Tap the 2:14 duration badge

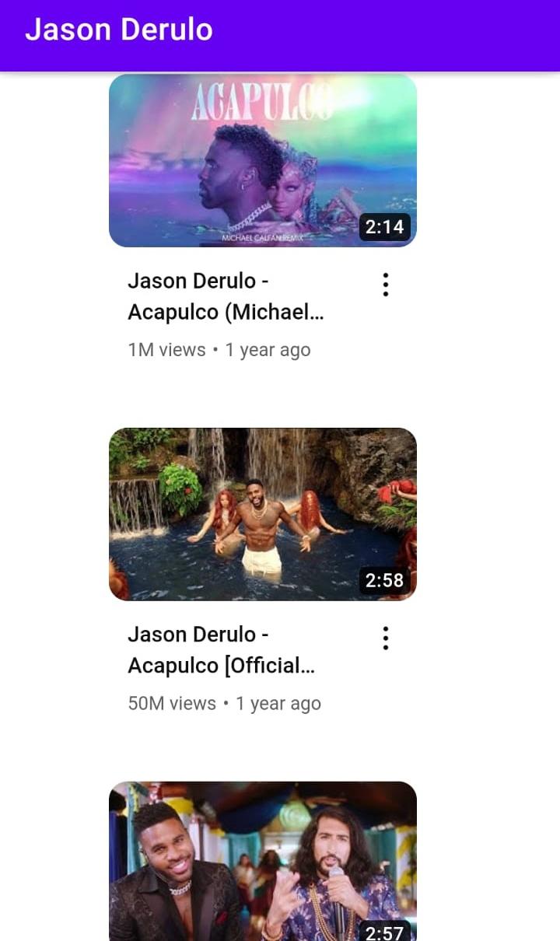click(x=384, y=227)
